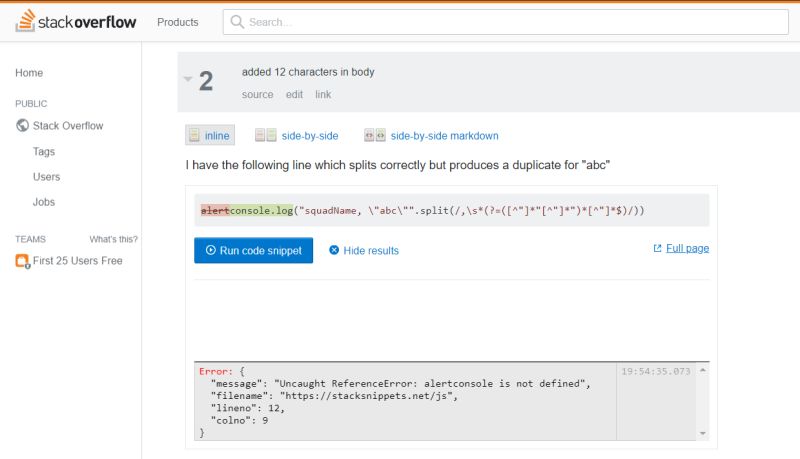
Task: Open the Products menu
Action: coord(178,22)
